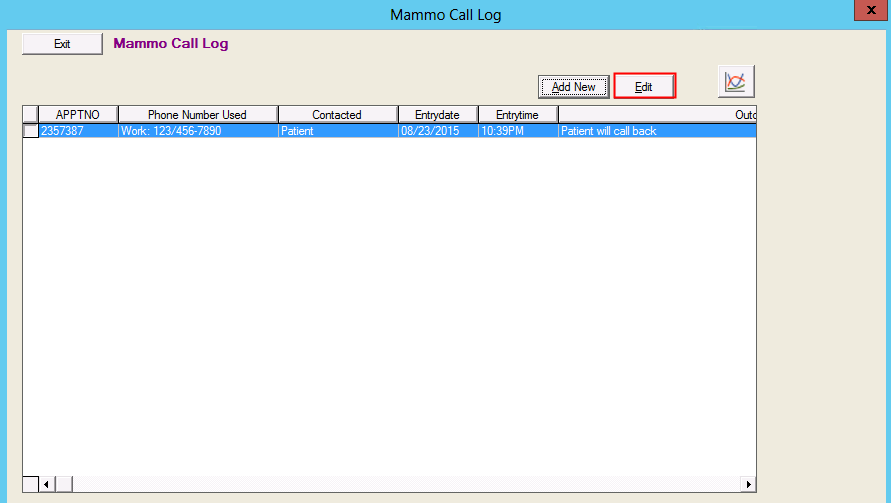This screenshot has height=503, width=891.
Task: Click the 'Patient will call back' outcome cell
Action: [x=655, y=131]
